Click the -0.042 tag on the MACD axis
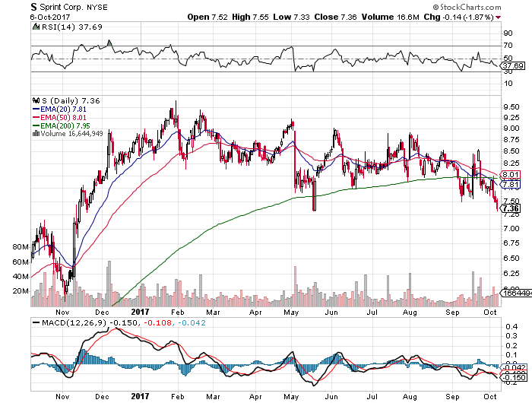 [x=514, y=367]
